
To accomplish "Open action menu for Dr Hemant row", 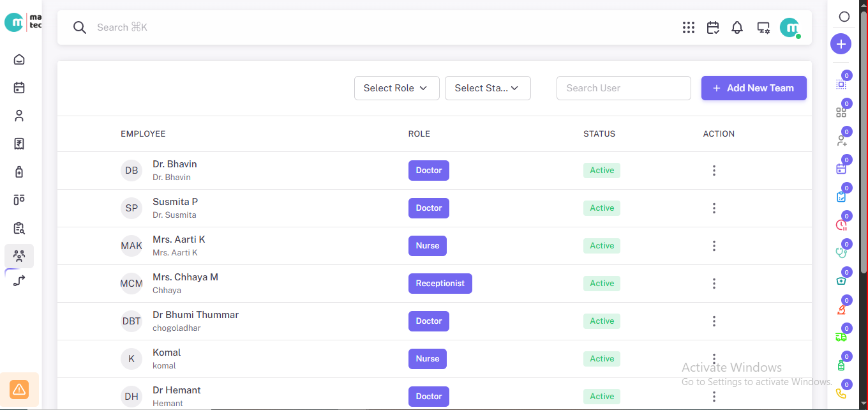I will 714,397.
